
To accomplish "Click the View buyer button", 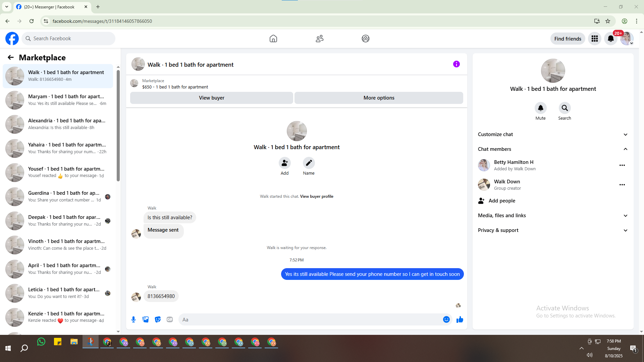I will [211, 98].
